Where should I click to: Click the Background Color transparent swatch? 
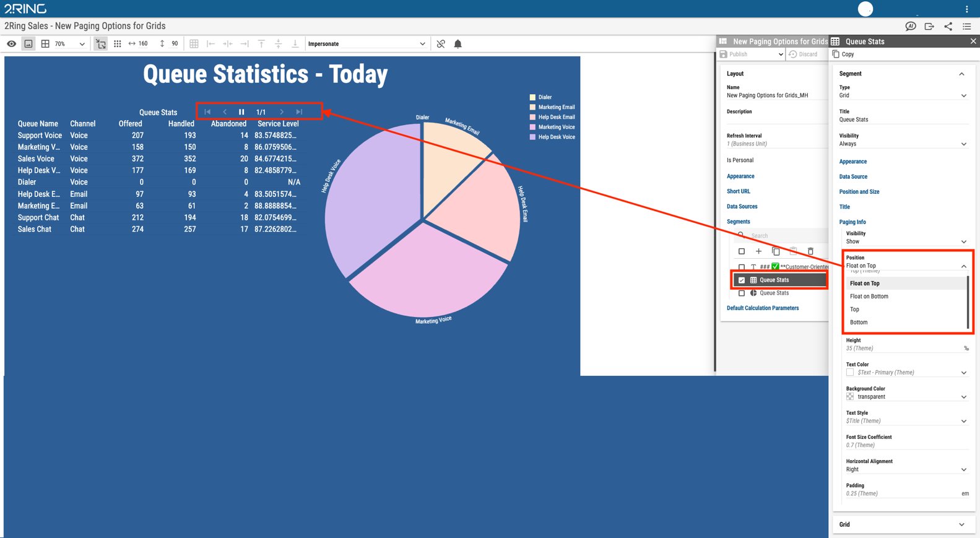850,397
